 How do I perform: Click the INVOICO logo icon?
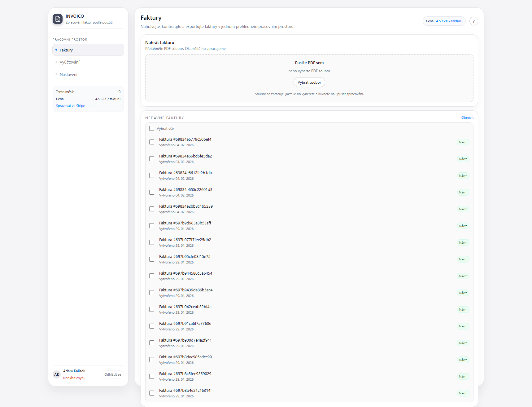(58, 19)
